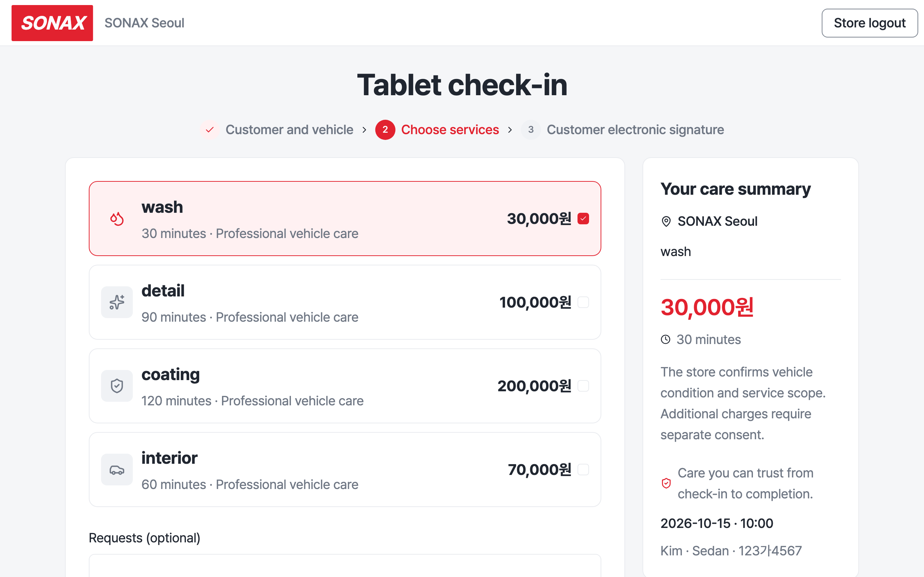
Task: Select the interior service card
Action: click(345, 470)
